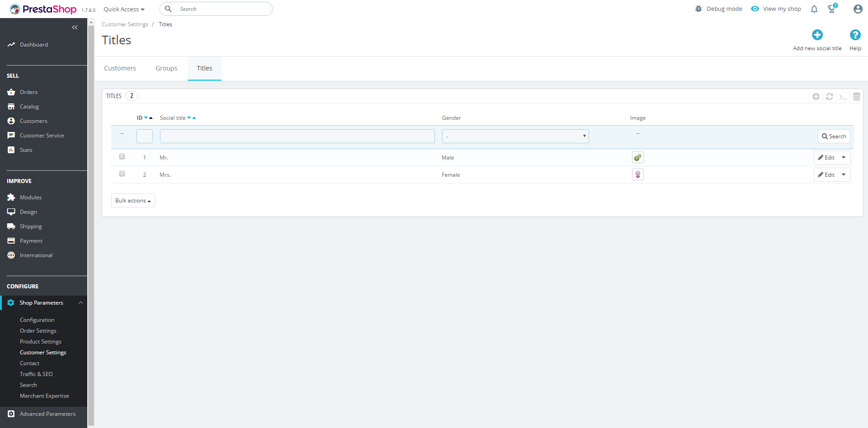Screen dimensions: 868x428
Task: Edit the Mr. title
Action: coord(826,157)
